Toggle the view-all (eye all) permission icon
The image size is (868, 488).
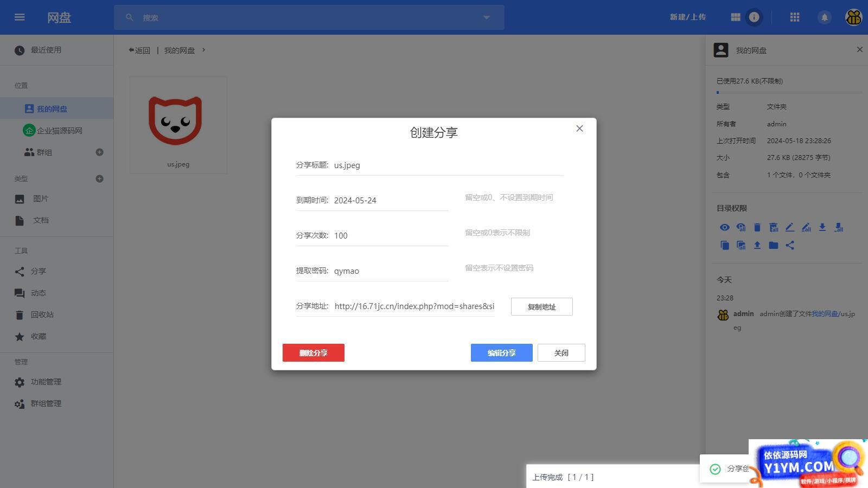tap(741, 227)
